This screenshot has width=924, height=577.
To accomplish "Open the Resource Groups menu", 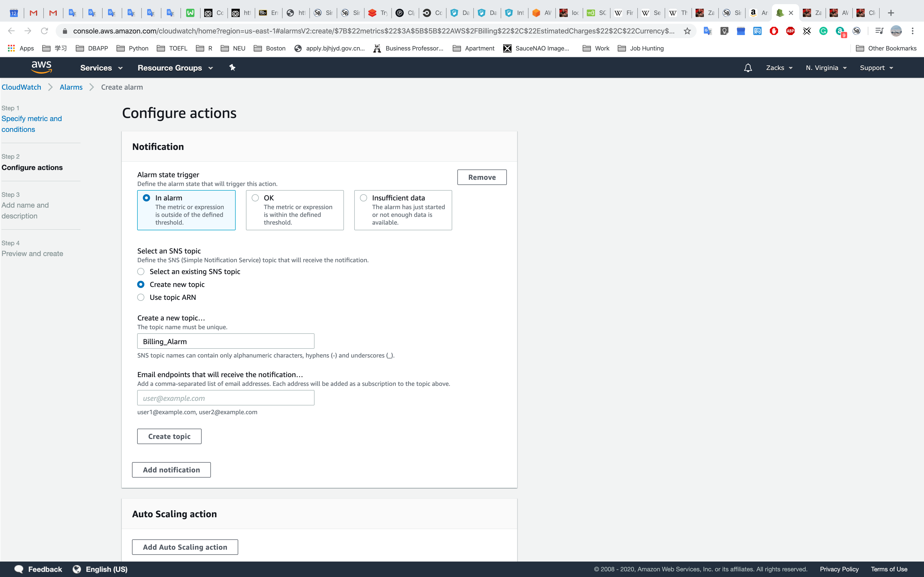I will pos(175,68).
